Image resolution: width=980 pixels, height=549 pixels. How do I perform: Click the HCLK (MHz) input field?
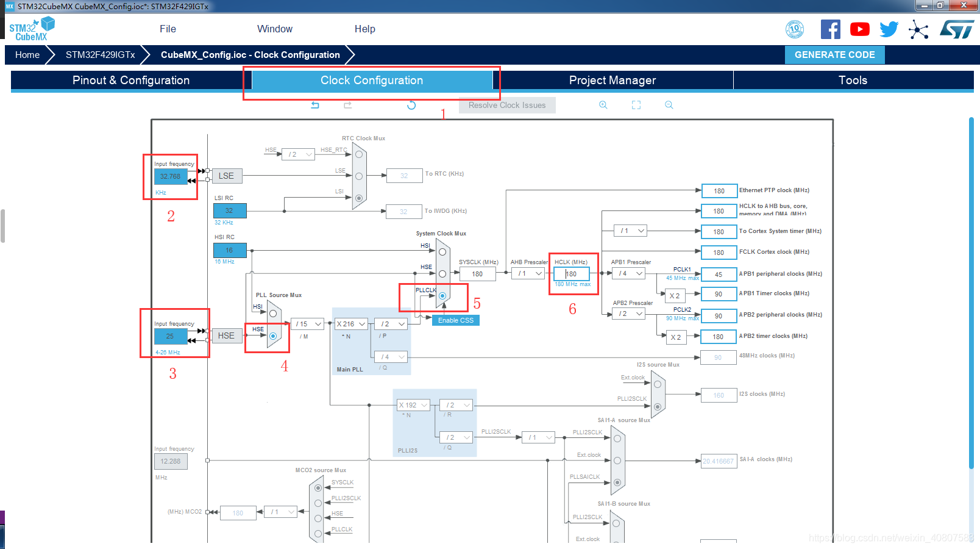(x=572, y=274)
